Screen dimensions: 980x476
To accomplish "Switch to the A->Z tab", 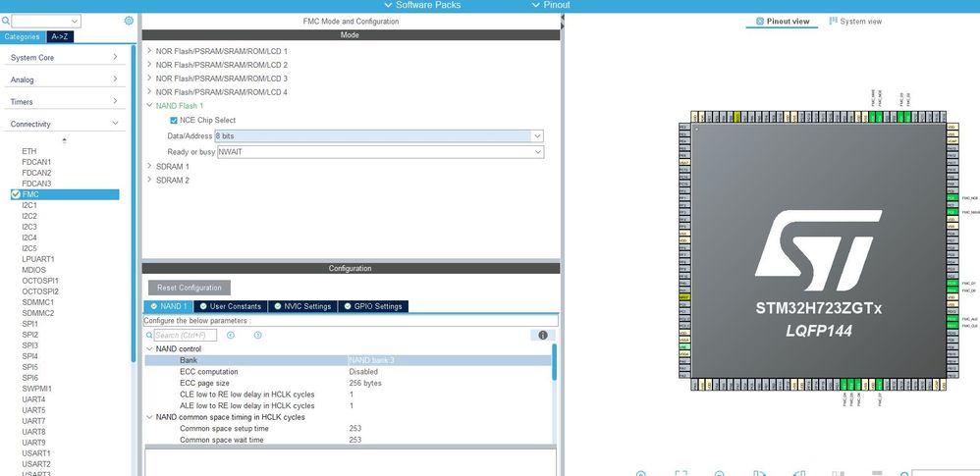I will point(60,37).
